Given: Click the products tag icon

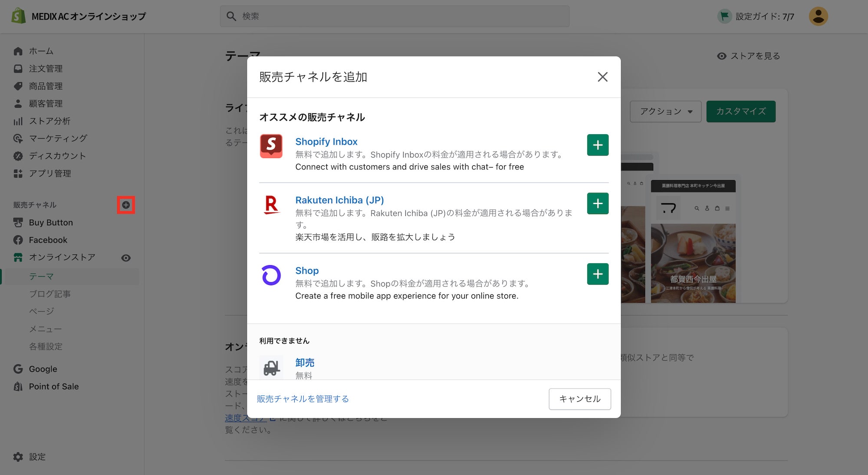Looking at the screenshot, I should (x=18, y=86).
